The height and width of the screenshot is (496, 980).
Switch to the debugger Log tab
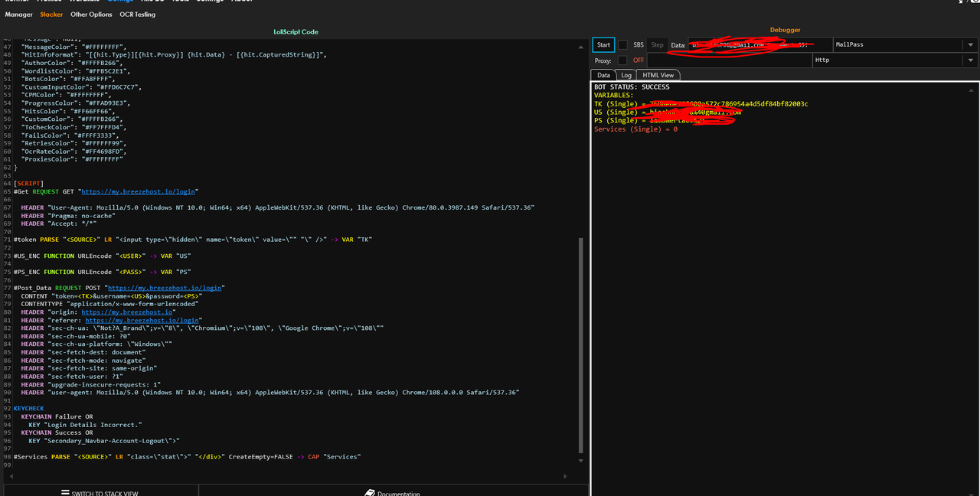(626, 75)
